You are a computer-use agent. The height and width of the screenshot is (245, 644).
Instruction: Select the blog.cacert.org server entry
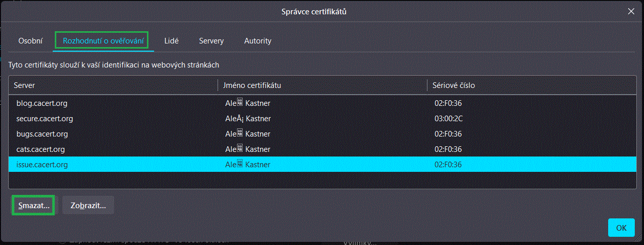[x=42, y=103]
